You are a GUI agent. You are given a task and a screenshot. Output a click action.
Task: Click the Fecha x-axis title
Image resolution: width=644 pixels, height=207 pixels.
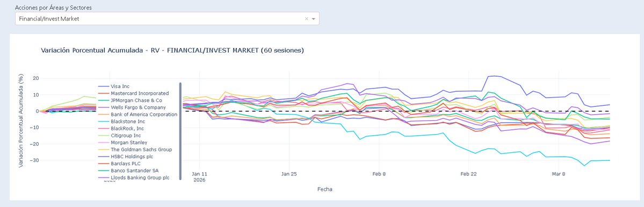tap(325, 189)
